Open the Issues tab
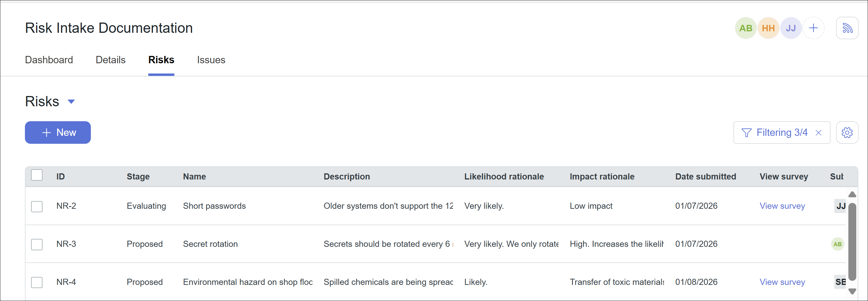 click(x=211, y=60)
